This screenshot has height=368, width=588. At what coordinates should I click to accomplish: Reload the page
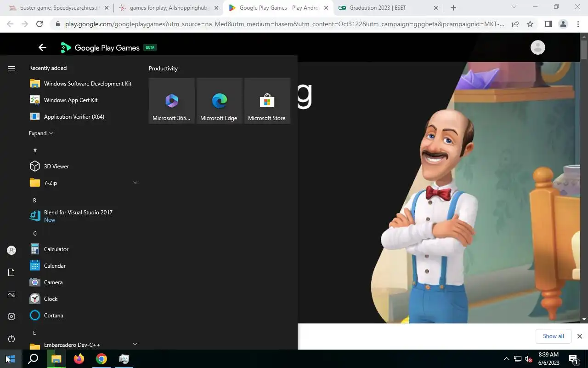click(40, 24)
